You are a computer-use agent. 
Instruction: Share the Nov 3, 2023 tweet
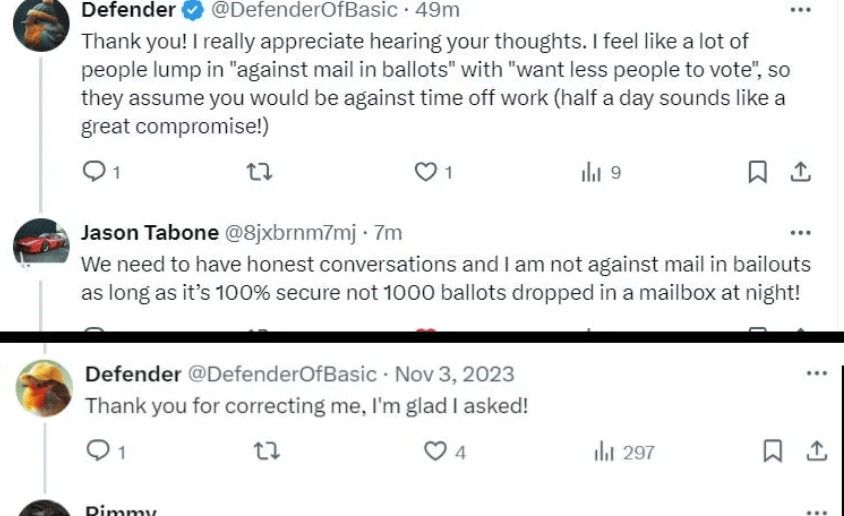[x=816, y=452]
